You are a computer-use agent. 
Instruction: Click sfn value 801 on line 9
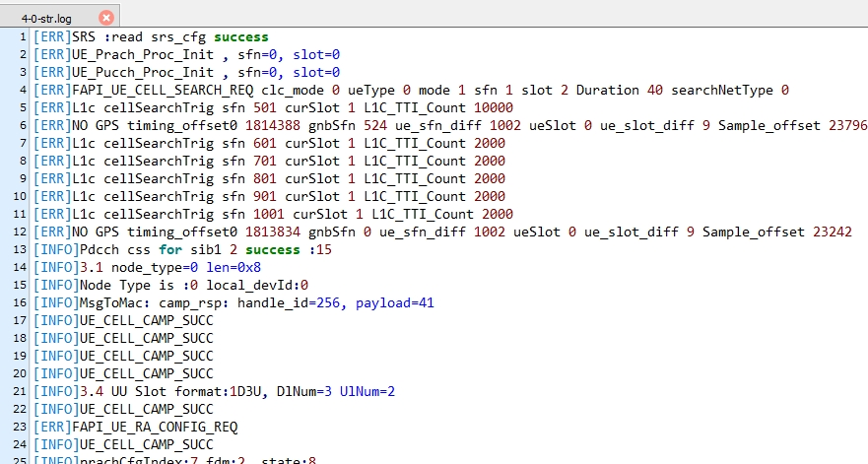tap(265, 179)
